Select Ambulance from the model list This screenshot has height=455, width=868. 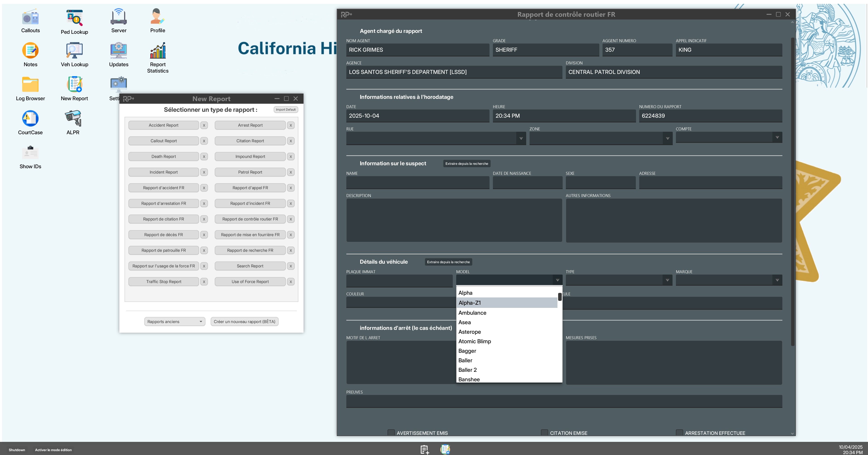pyautogui.click(x=472, y=313)
